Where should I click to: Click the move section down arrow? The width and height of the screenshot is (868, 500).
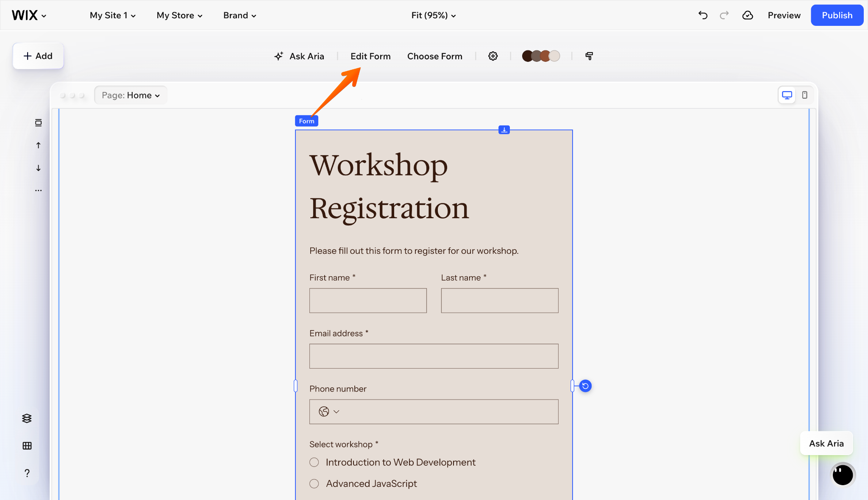(x=39, y=168)
